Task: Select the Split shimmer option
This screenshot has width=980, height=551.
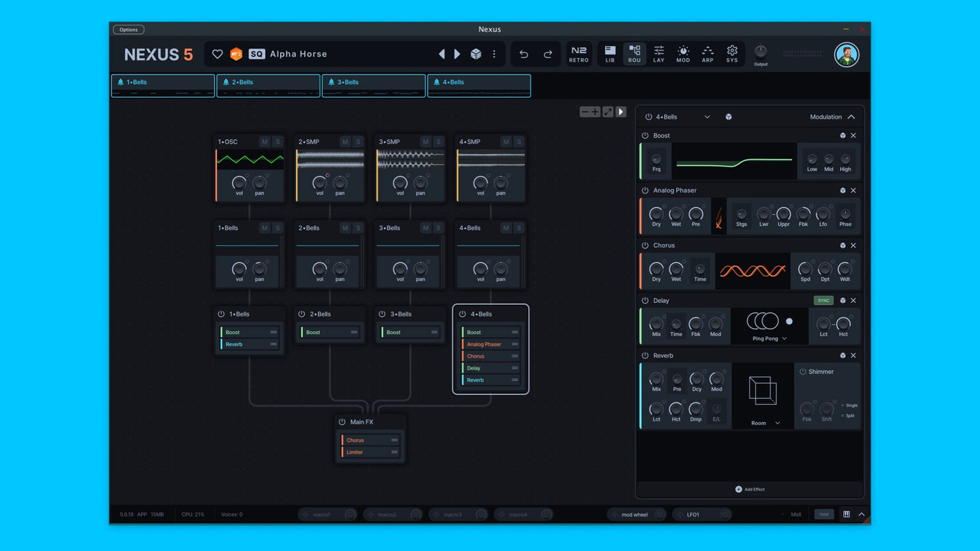Action: 848,415
